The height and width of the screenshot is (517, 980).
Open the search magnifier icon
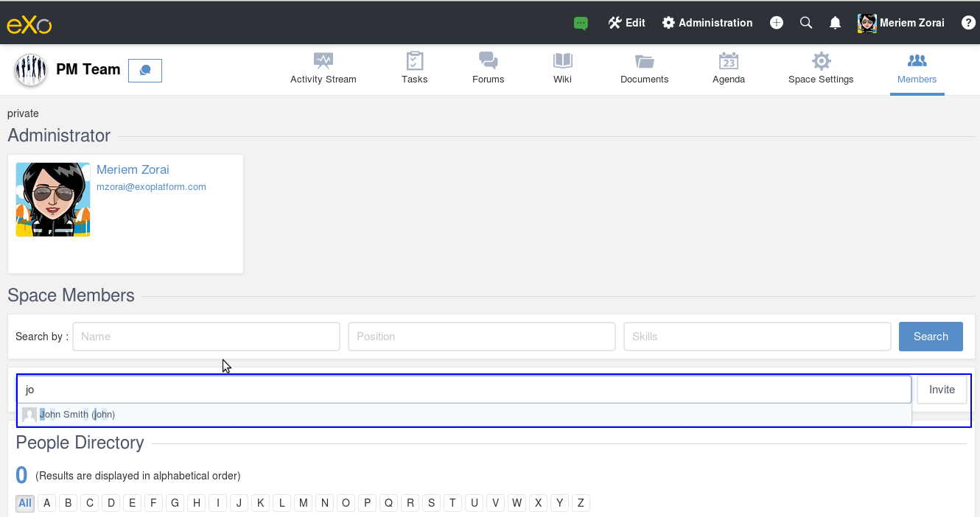pos(806,23)
